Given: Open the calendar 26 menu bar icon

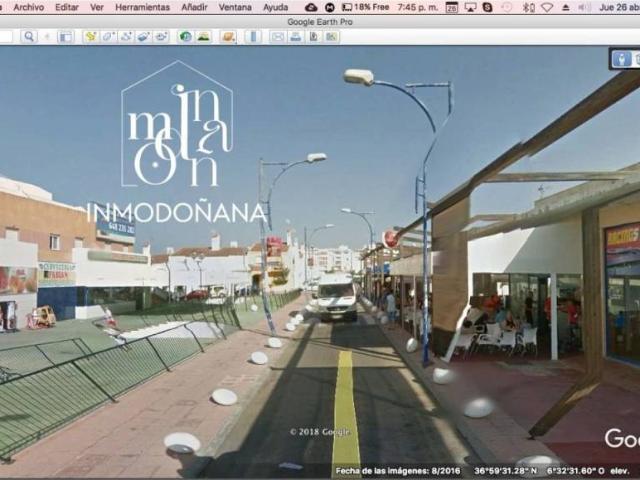Looking at the screenshot, I should pyautogui.click(x=451, y=7).
